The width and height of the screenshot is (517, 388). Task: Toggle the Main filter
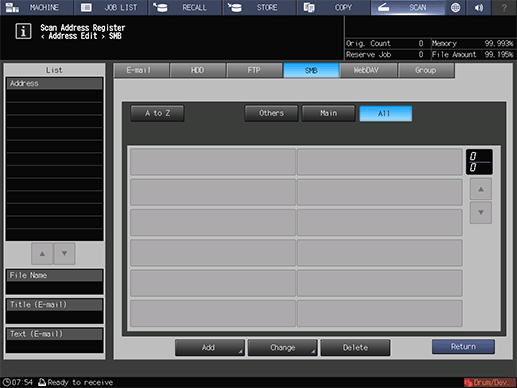(328, 113)
